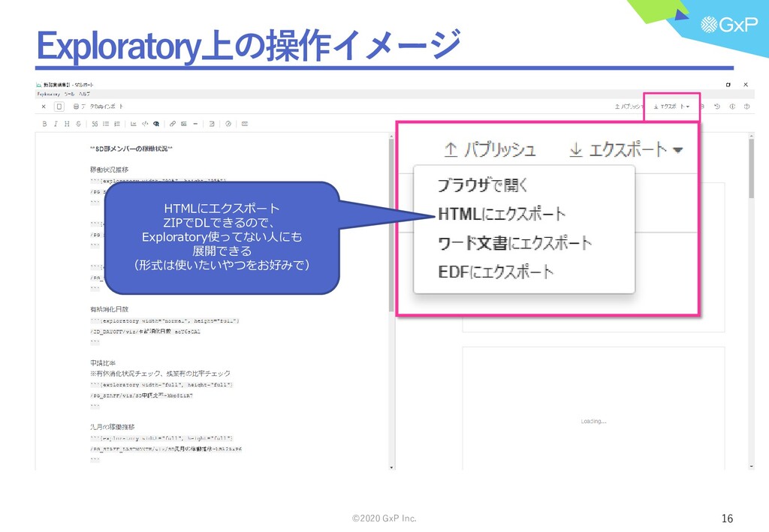Screen dimensions: 769x532
Task: Close the Exploratory window
Action: point(746,85)
